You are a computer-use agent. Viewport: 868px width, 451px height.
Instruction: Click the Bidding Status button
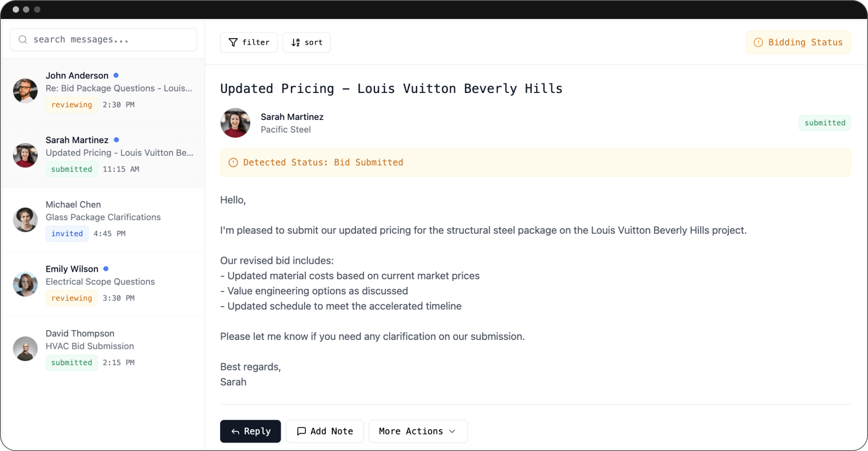click(798, 42)
